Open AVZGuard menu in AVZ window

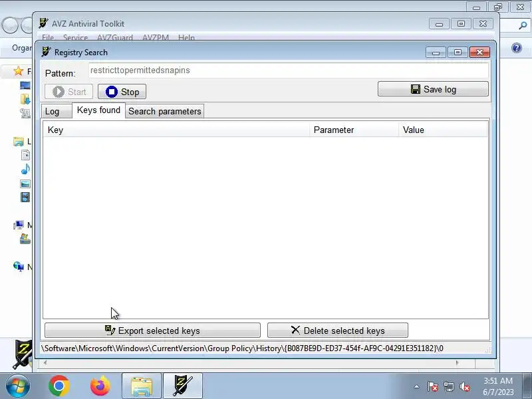(x=114, y=37)
